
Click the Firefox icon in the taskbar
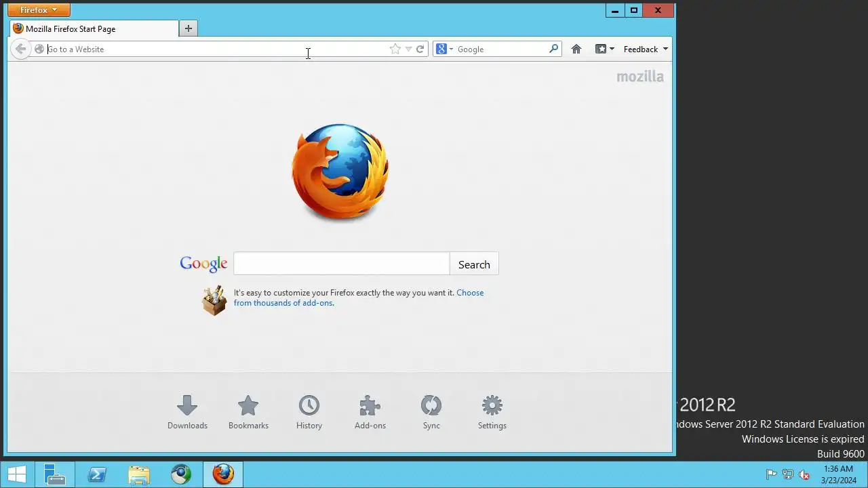tap(223, 474)
